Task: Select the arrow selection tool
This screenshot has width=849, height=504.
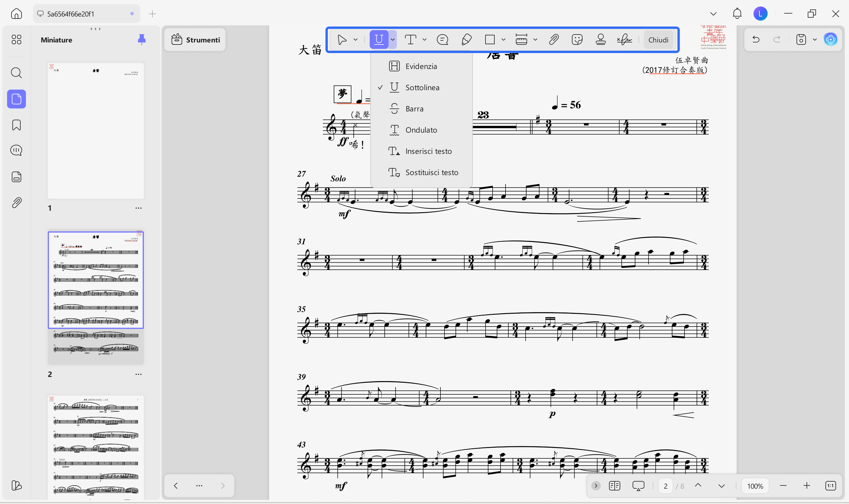Action: click(x=342, y=40)
